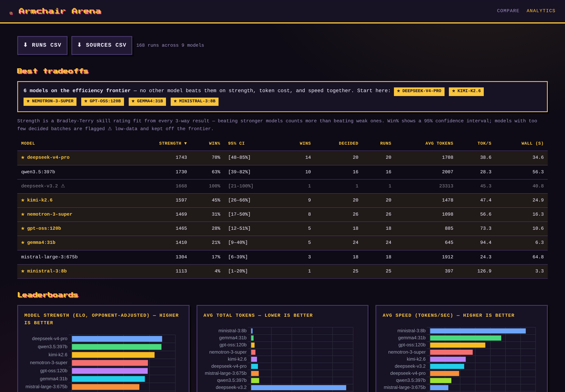This screenshot has width=565, height=392.
Task: Click the Armchair Arena logo icon
Action: pos(11,13)
